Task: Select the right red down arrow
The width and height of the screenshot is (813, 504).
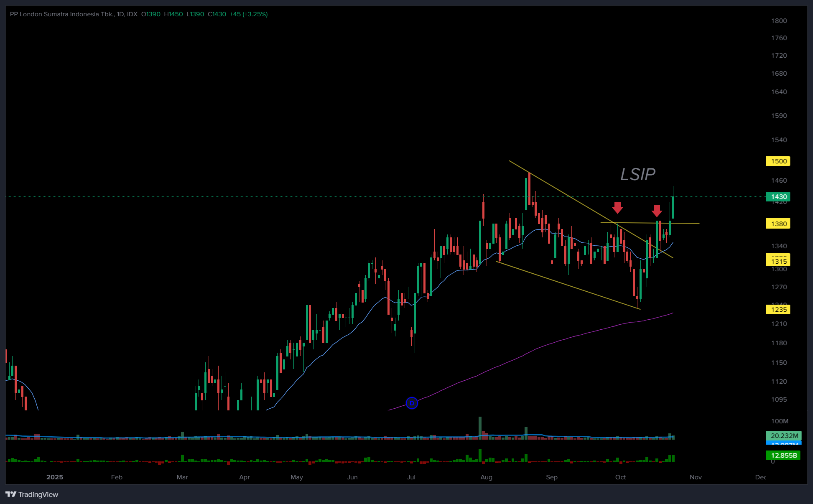Action: click(657, 210)
